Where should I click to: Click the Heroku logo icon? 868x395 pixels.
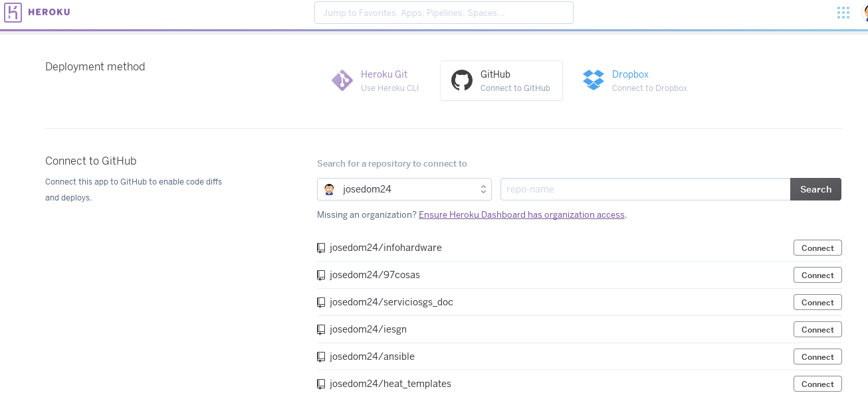13,12
